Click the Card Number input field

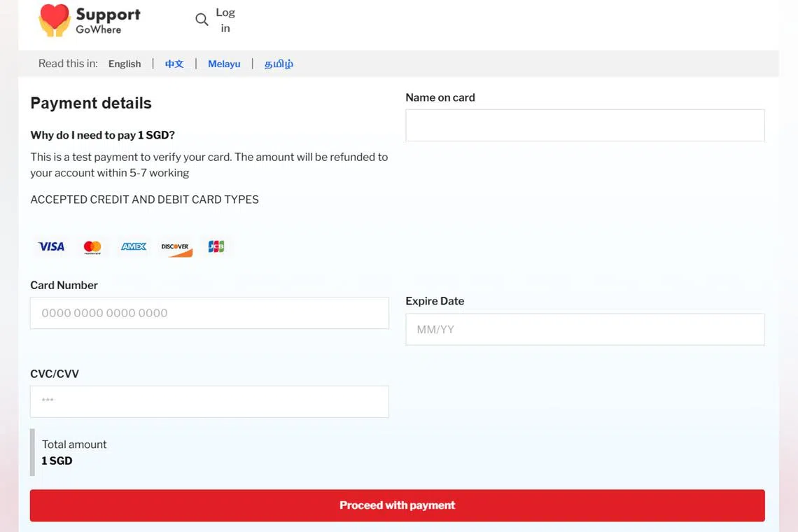coord(209,313)
